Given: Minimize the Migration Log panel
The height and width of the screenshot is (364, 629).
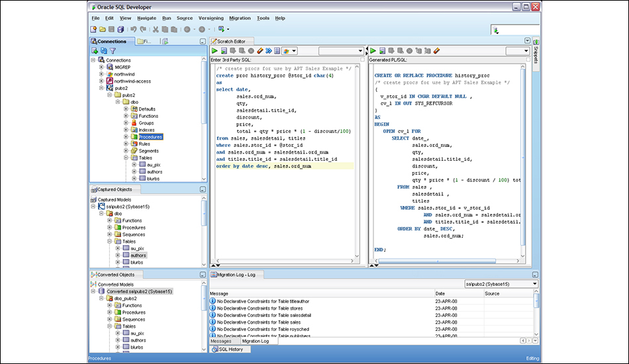Looking at the screenshot, I should click(535, 275).
